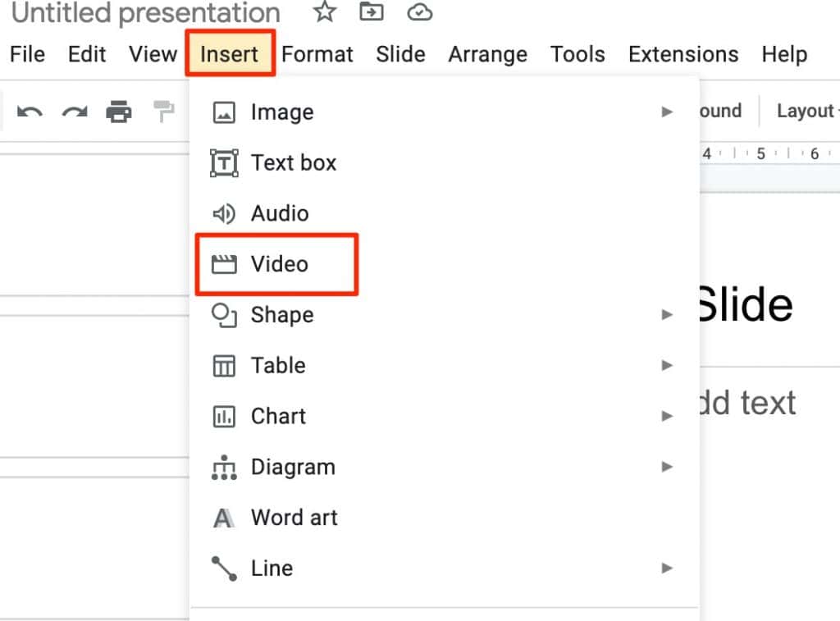Click the Audio speaker icon
The height and width of the screenshot is (621, 840).
223,214
